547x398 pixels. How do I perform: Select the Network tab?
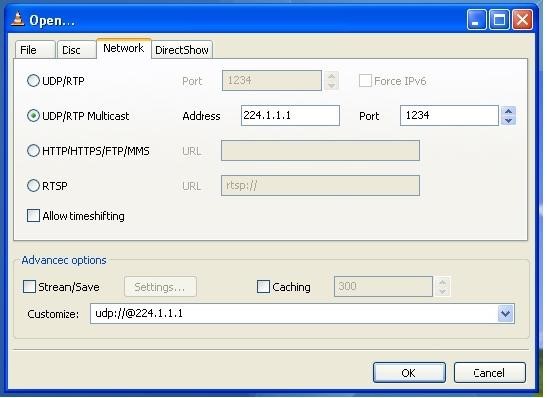point(124,48)
